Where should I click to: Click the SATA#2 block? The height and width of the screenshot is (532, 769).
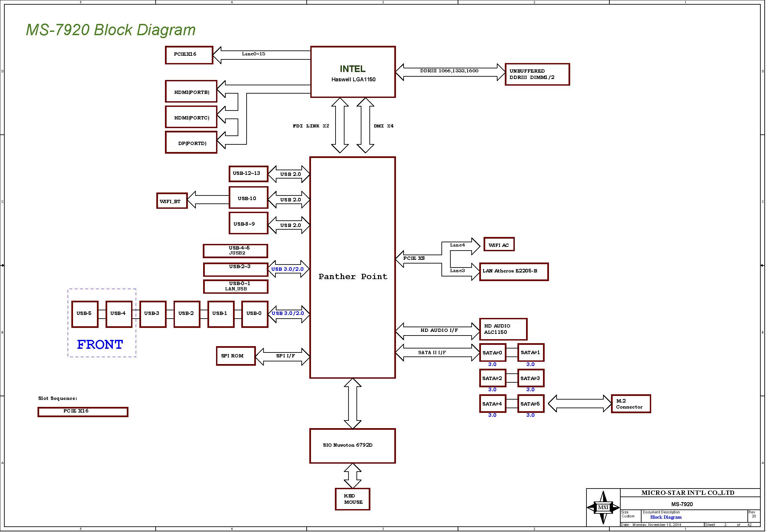[493, 378]
